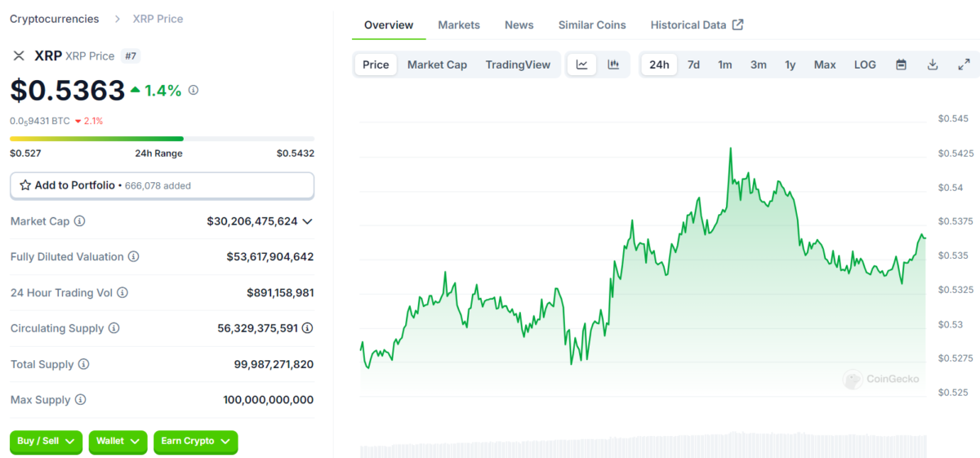Viewport: 980px width, 458px height.
Task: Open the calendar date range picker
Action: [x=901, y=64]
